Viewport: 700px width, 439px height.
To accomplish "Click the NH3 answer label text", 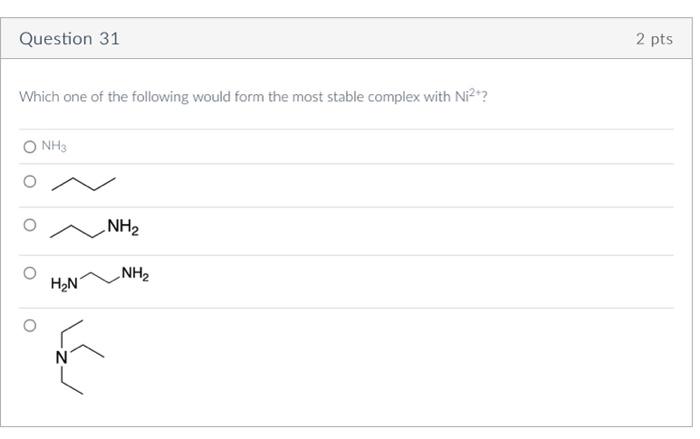I will pyautogui.click(x=54, y=147).
